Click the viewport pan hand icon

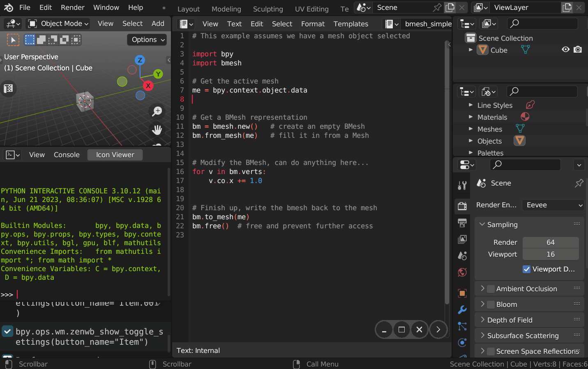tap(157, 130)
